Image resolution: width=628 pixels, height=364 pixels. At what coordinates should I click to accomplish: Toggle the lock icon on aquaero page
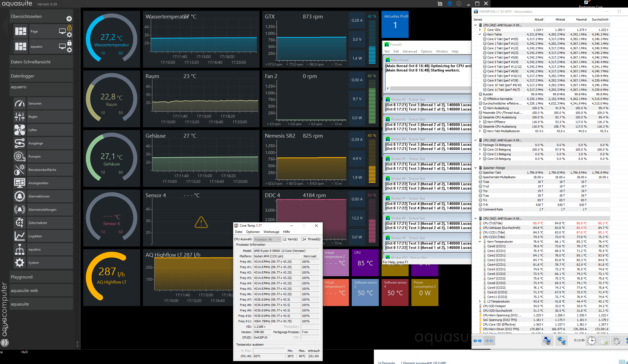click(x=69, y=43)
